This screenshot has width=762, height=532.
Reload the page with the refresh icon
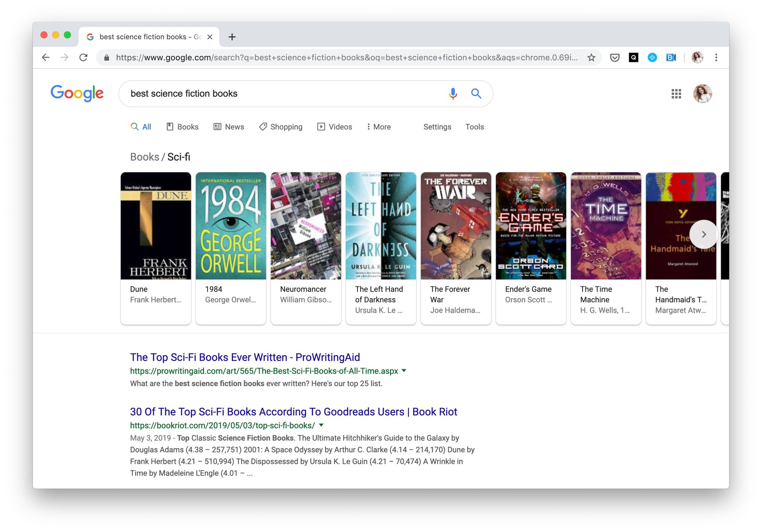83,58
